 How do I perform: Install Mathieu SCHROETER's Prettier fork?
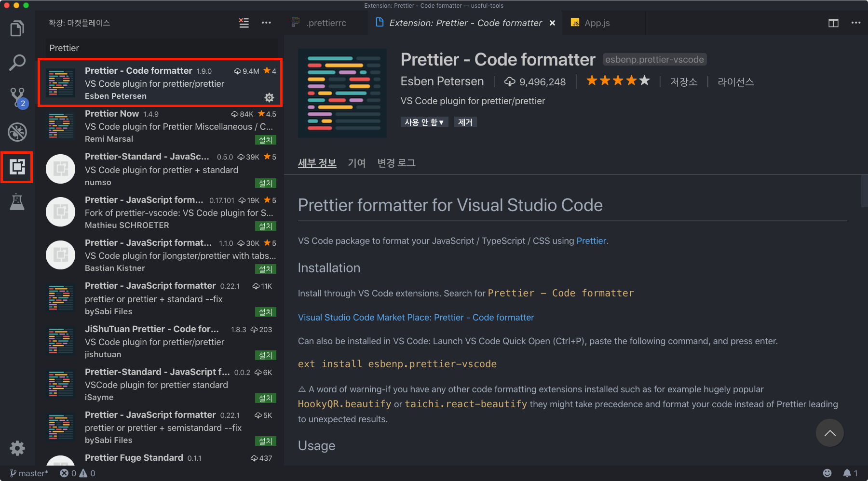(x=266, y=226)
